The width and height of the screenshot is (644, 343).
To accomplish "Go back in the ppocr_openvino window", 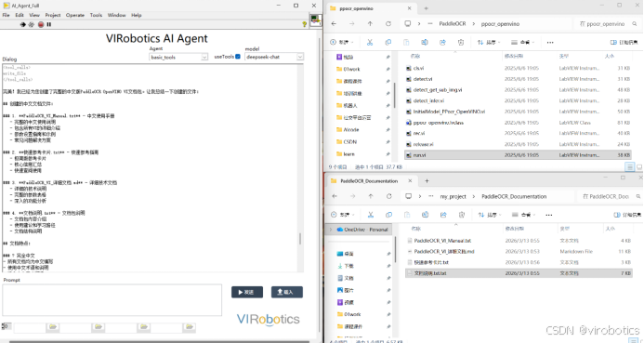I will click(334, 24).
